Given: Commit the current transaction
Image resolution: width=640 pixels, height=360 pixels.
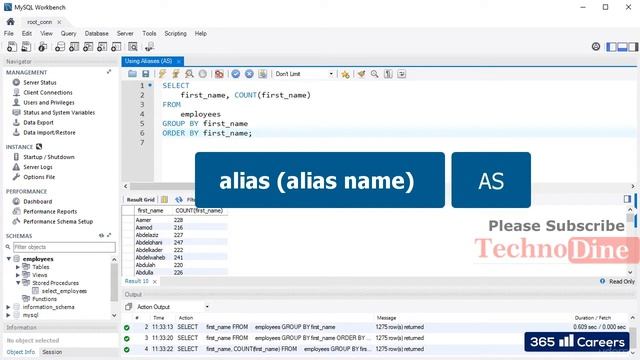Looking at the screenshot, I should [x=236, y=74].
